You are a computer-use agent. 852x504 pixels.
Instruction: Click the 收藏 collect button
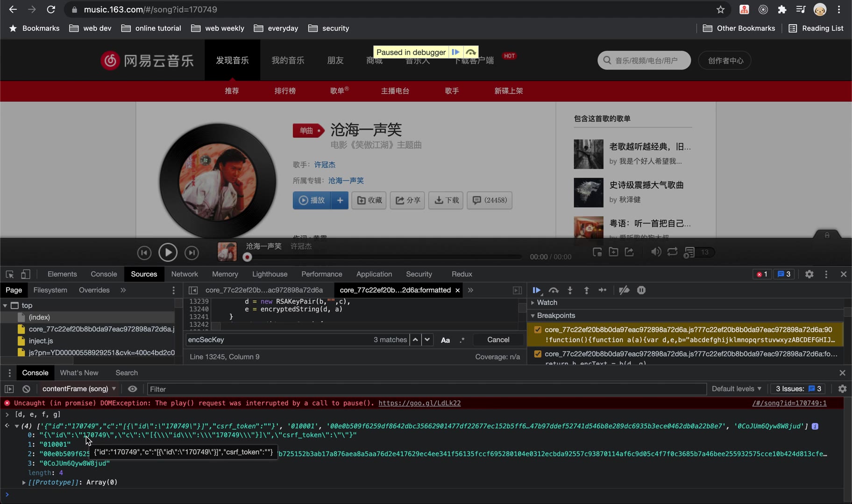coord(369,200)
